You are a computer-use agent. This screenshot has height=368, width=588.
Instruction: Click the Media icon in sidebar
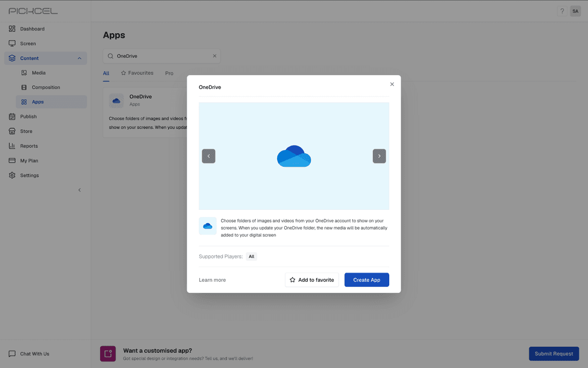click(x=24, y=73)
